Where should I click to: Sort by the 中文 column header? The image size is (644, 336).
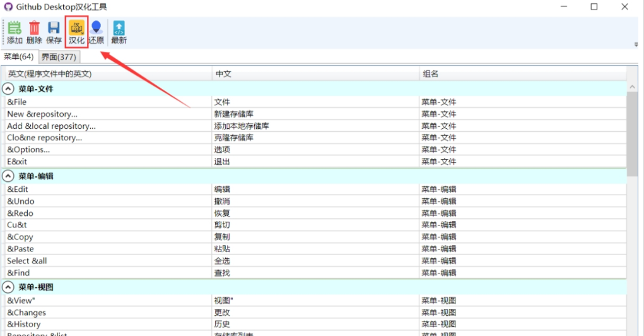click(315, 74)
